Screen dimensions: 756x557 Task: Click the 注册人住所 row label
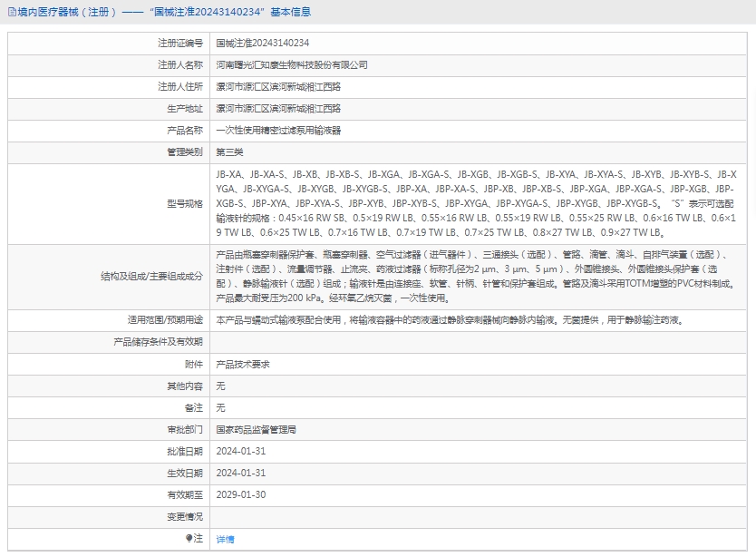(180, 87)
